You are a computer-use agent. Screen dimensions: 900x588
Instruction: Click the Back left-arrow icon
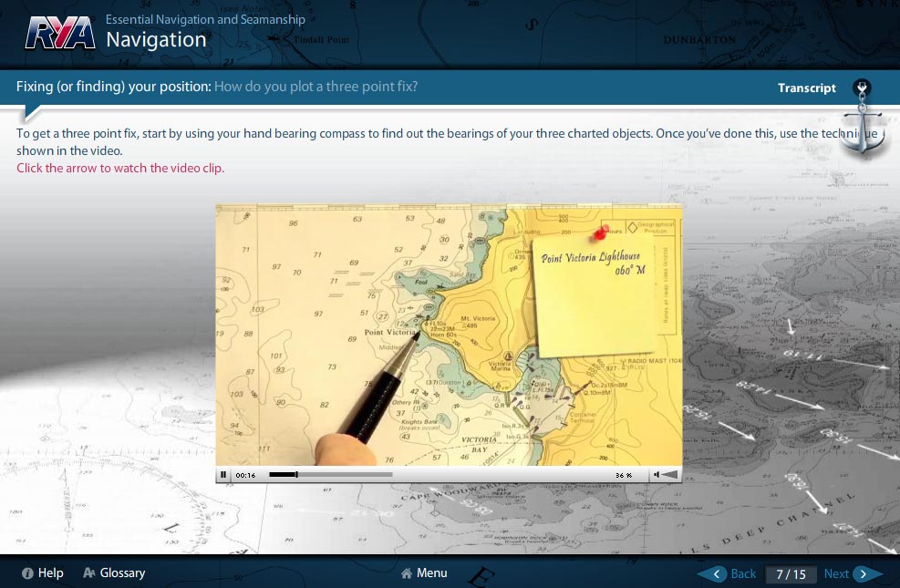point(712,573)
